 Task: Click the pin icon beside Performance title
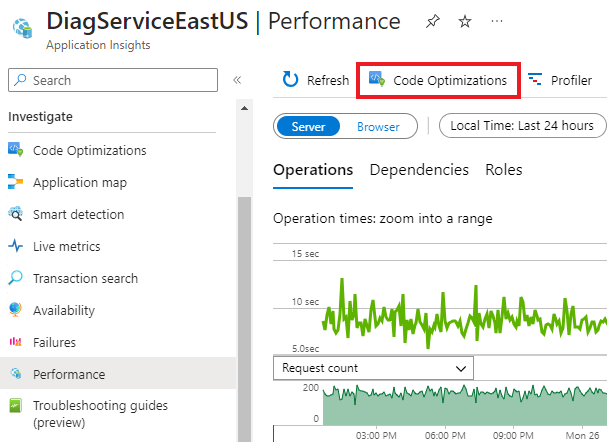tap(431, 21)
